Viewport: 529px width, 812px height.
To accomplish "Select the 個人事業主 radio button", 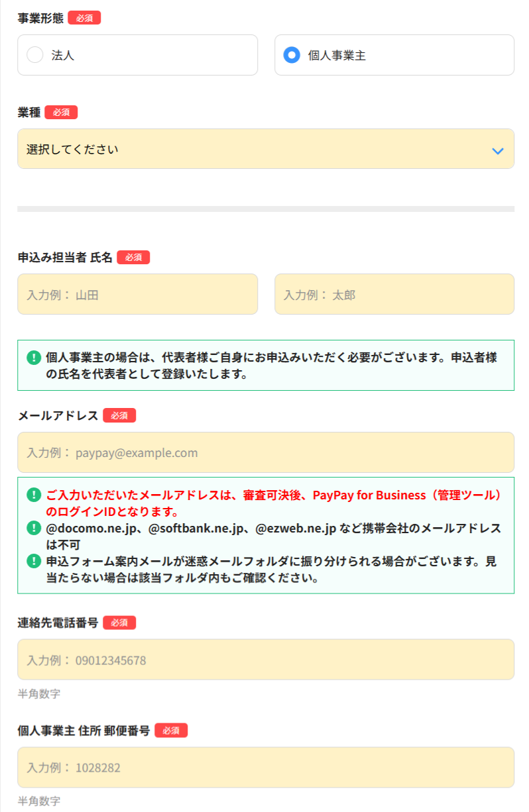I will click(292, 55).
